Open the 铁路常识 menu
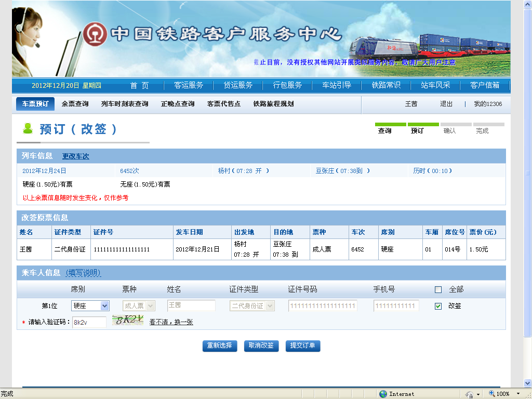 pyautogui.click(x=386, y=85)
